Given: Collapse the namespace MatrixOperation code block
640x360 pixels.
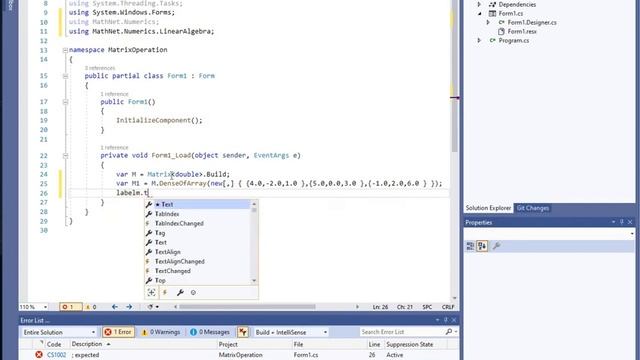Looking at the screenshot, I should click(65, 50).
